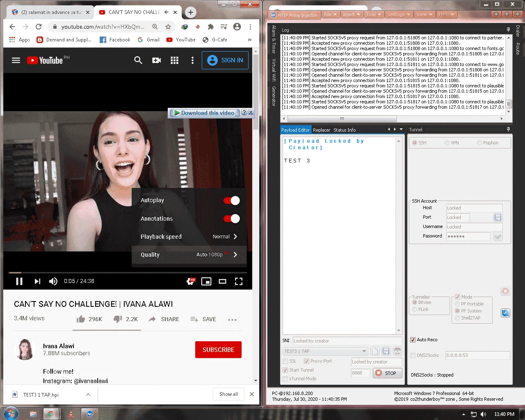Click Show all downloads button

[228, 394]
